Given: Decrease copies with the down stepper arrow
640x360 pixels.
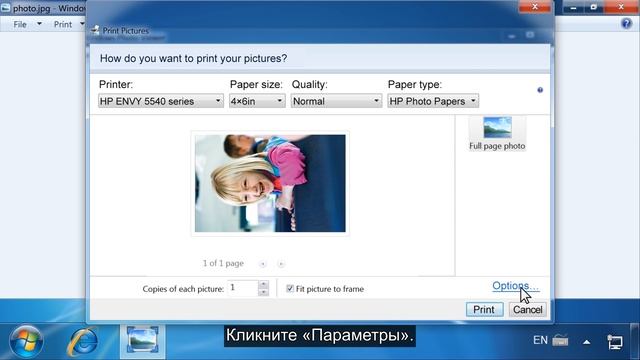Looking at the screenshot, I should coord(264,292).
